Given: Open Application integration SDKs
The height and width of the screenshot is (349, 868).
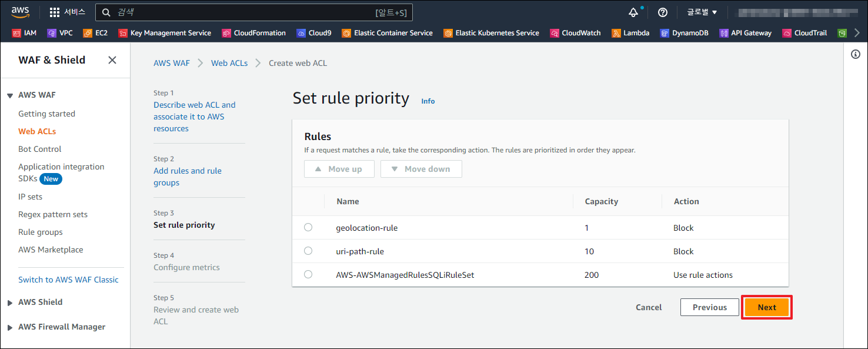Looking at the screenshot, I should point(61,172).
